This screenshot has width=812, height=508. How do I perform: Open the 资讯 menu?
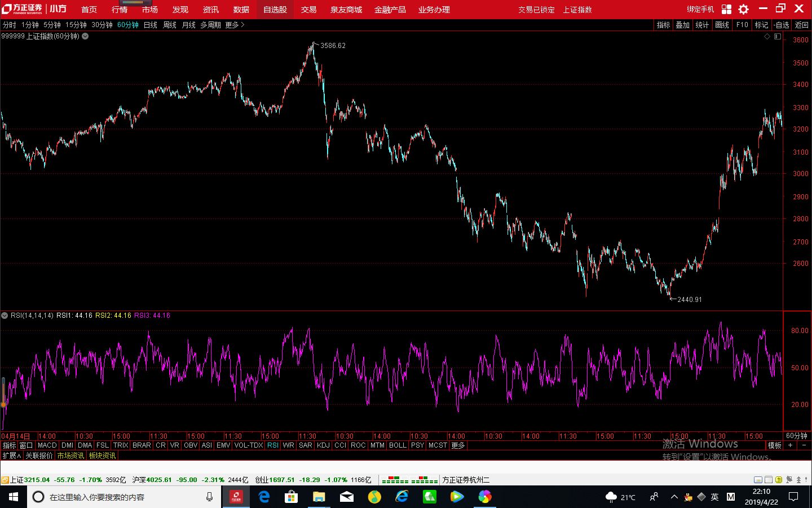pos(211,10)
